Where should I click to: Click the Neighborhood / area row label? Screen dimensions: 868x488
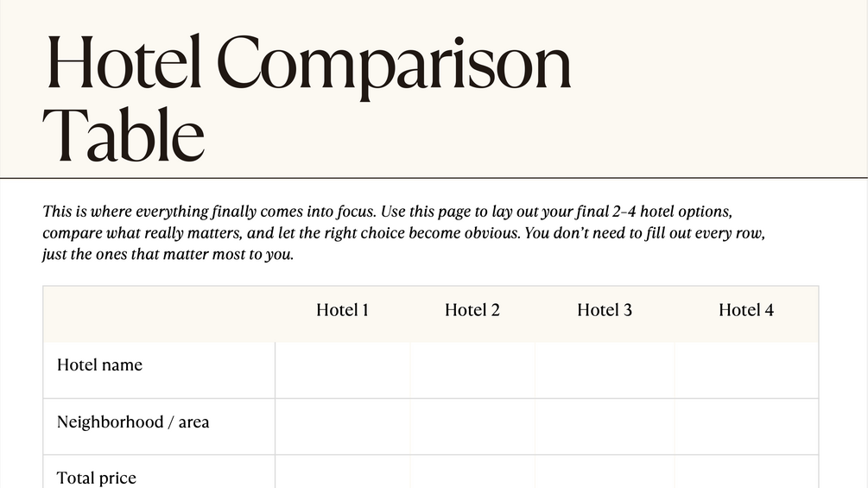pos(133,421)
